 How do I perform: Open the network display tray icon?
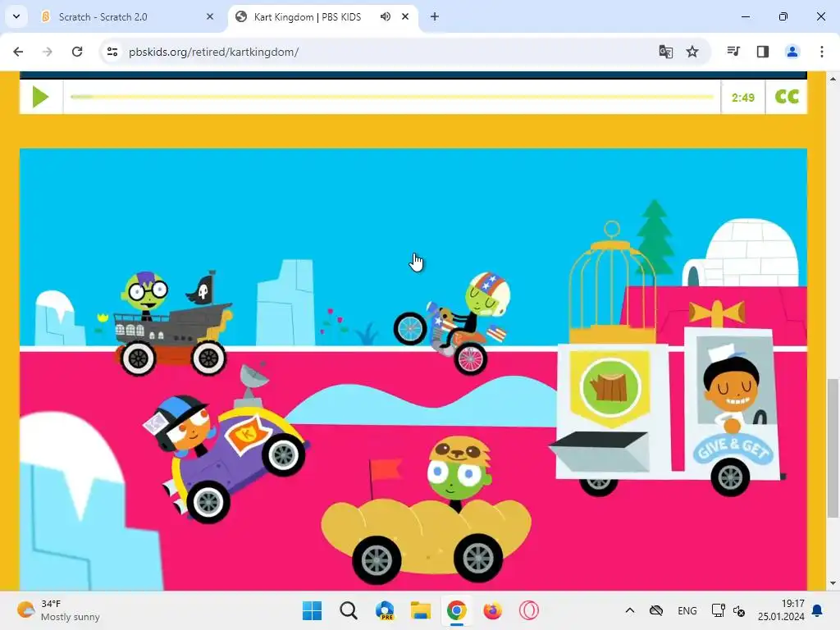click(x=718, y=610)
